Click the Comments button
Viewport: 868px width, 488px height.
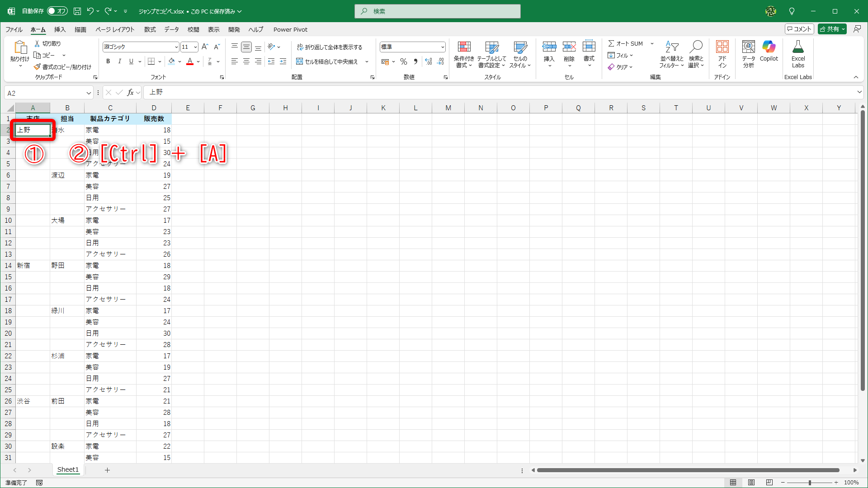(x=799, y=29)
